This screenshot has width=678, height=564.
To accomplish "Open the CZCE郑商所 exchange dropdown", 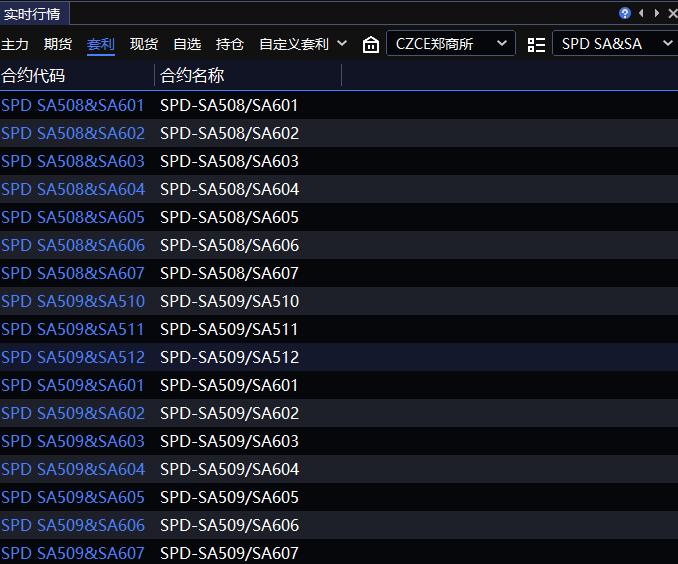I will point(451,43).
